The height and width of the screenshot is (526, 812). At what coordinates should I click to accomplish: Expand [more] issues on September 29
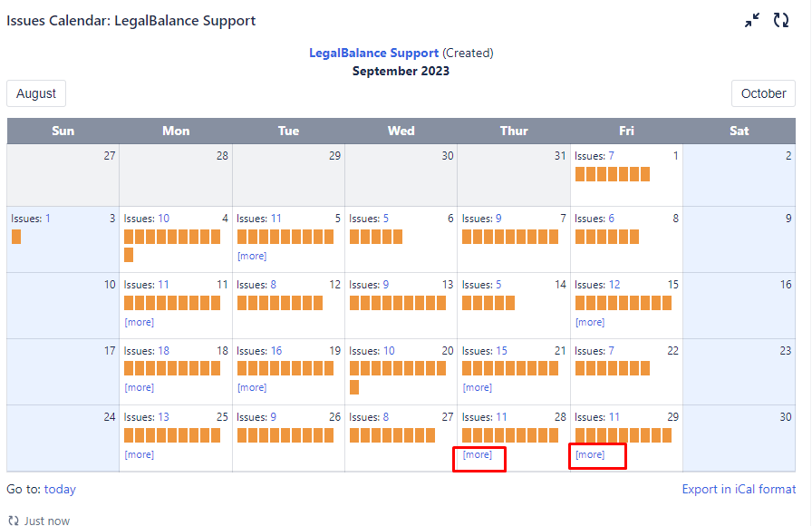point(590,455)
